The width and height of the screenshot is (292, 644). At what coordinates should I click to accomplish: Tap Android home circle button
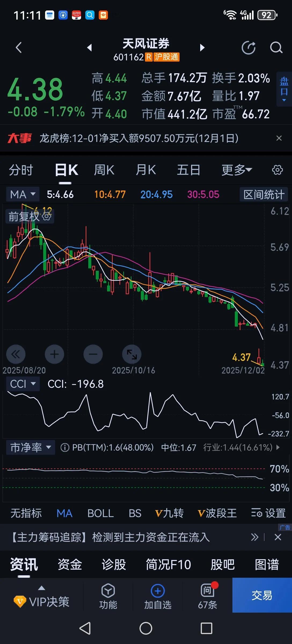click(x=146, y=628)
